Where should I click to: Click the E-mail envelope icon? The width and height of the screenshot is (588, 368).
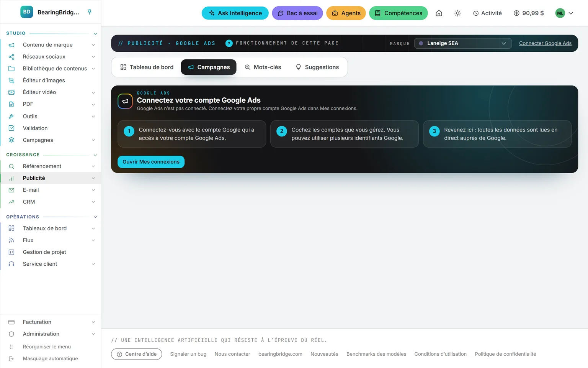tap(11, 190)
